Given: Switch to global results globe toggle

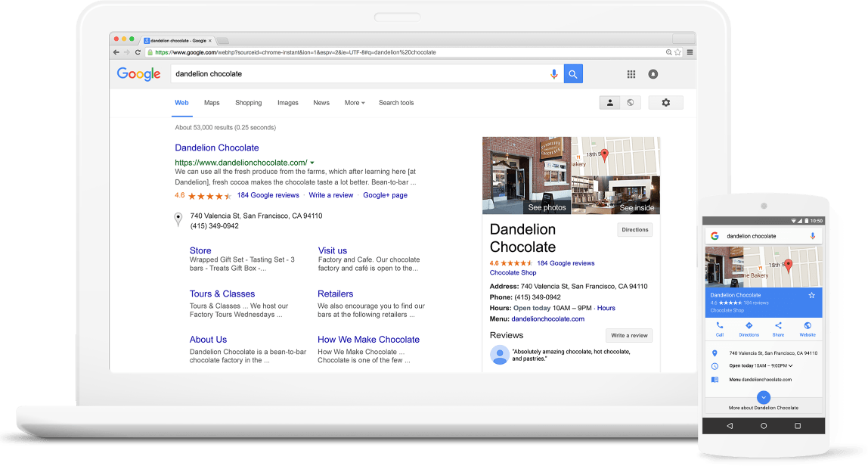Looking at the screenshot, I should coord(631,103).
